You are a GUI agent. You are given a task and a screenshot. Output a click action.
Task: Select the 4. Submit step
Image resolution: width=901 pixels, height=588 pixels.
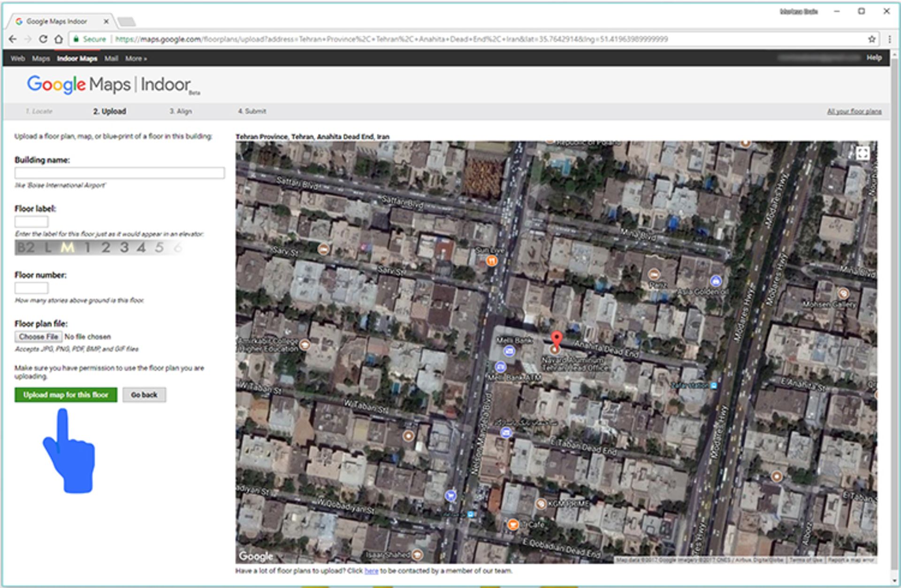tap(252, 111)
